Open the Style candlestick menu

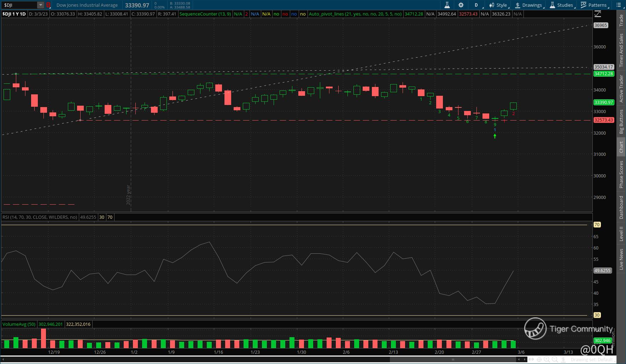pyautogui.click(x=499, y=5)
